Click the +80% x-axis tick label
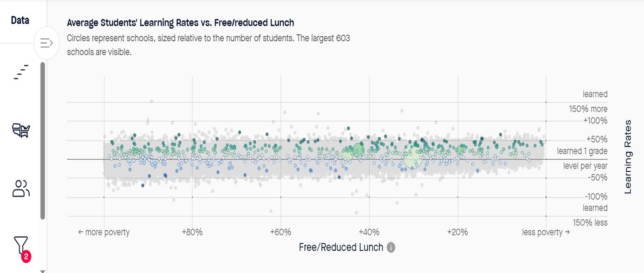This screenshot has width=644, height=273. tap(192, 232)
